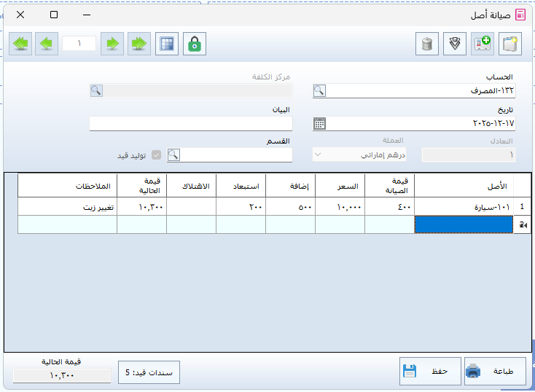
Task: Select the ١٠١-سيارة asset cell
Action: (464, 207)
